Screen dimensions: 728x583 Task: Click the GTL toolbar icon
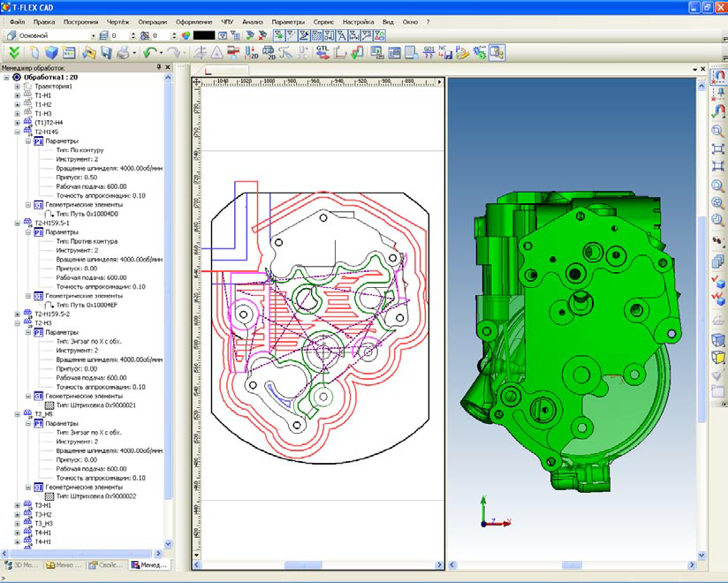pos(322,53)
